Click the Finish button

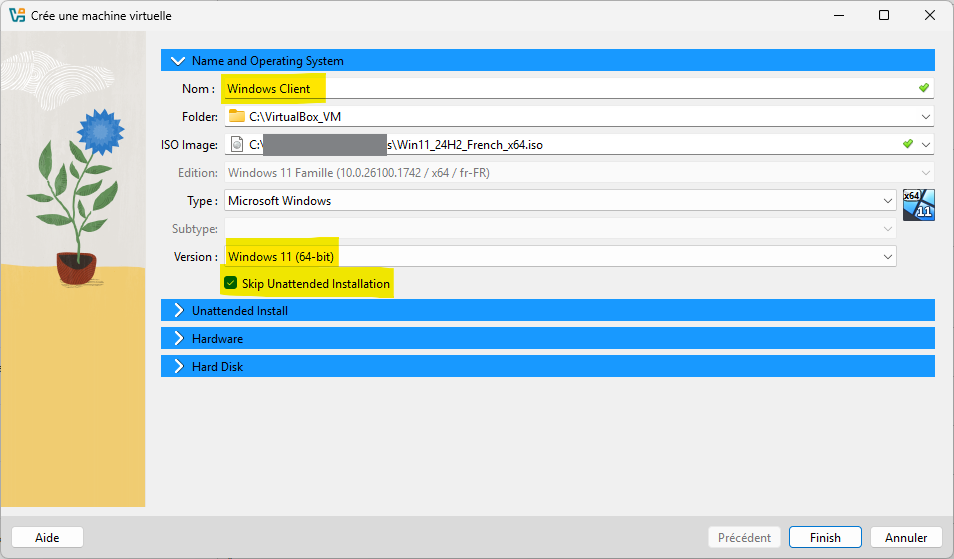coord(825,537)
